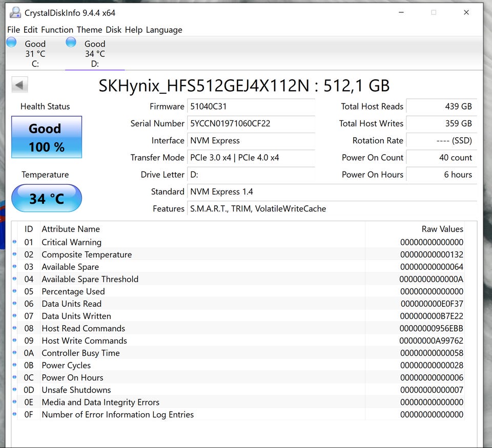Click the Good 100 % health status button

pos(47,137)
